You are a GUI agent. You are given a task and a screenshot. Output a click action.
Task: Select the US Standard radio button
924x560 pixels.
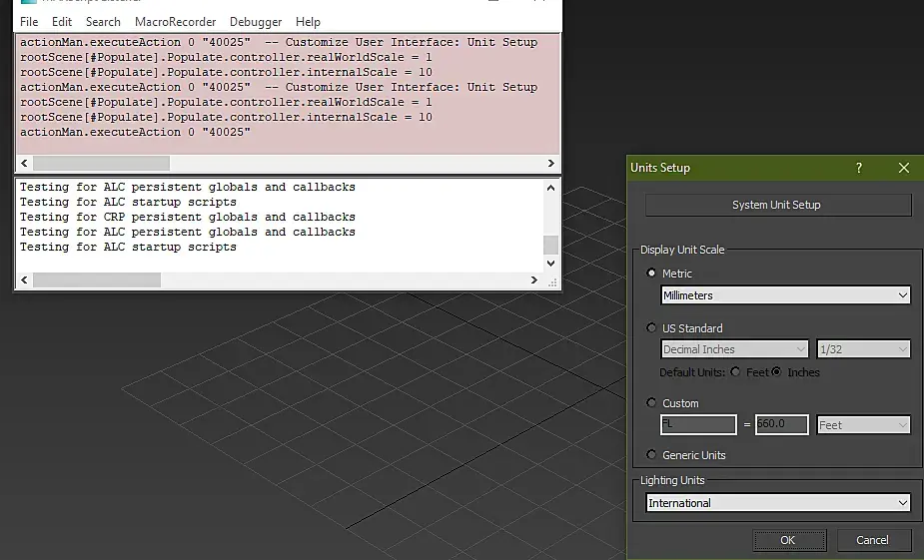coord(651,328)
